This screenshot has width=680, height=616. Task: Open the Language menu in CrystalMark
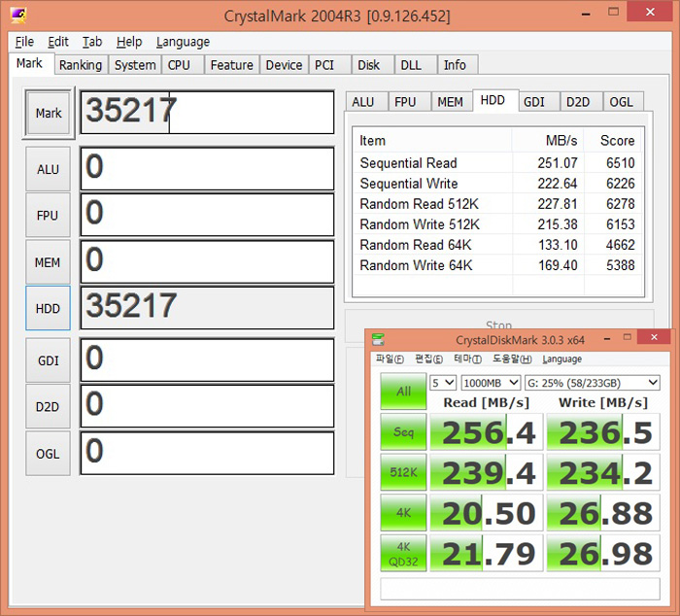[x=183, y=42]
